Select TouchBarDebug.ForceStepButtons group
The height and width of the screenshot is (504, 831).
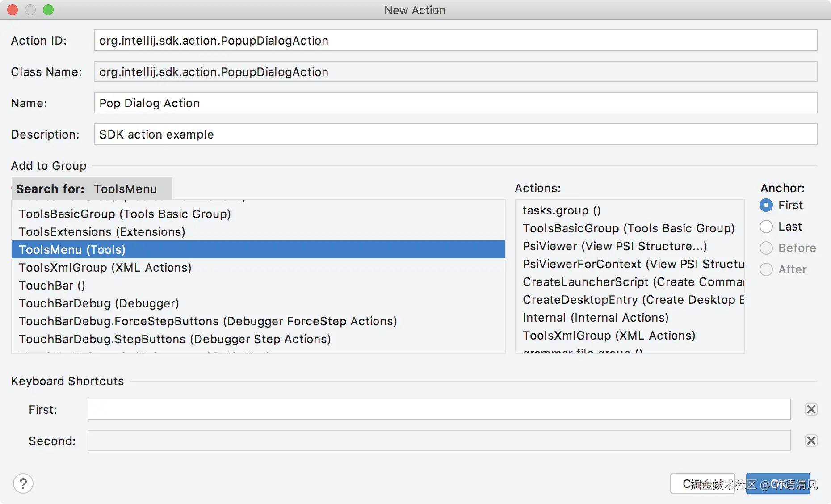pos(258,321)
